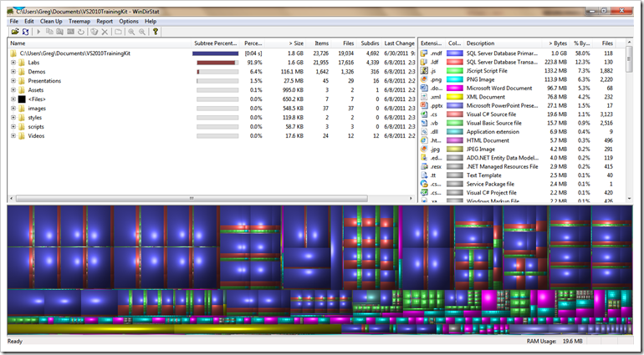This screenshot has height=355, width=644.
Task: Open the File menu
Action: point(14,22)
